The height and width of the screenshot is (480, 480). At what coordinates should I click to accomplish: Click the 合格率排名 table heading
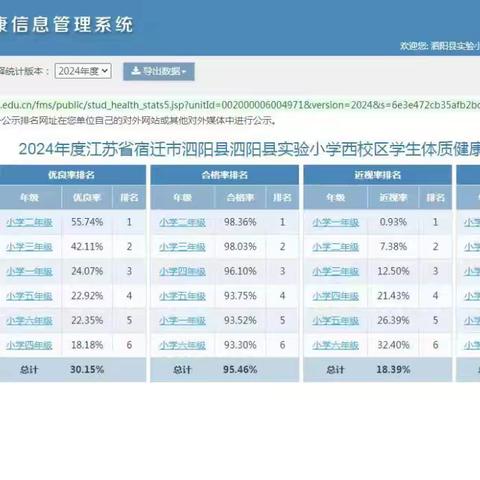(225, 175)
